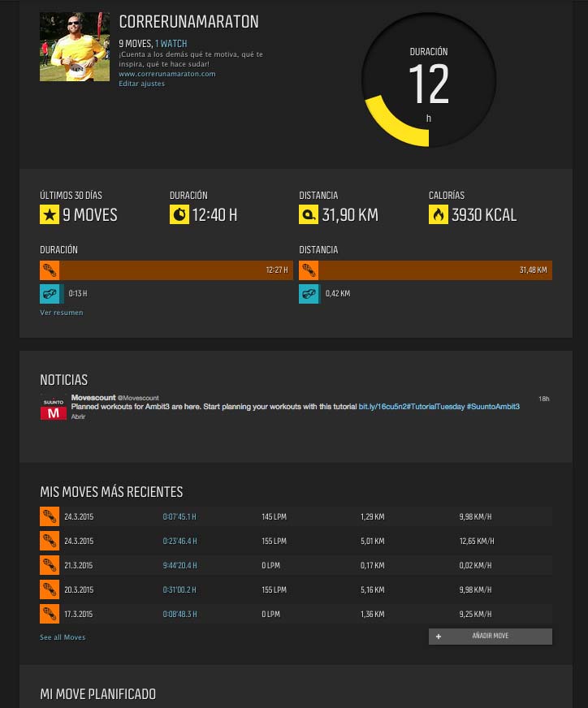The height and width of the screenshot is (708, 588).
Task: Click the 145 LPM heart rate value
Action: pyautogui.click(x=274, y=516)
